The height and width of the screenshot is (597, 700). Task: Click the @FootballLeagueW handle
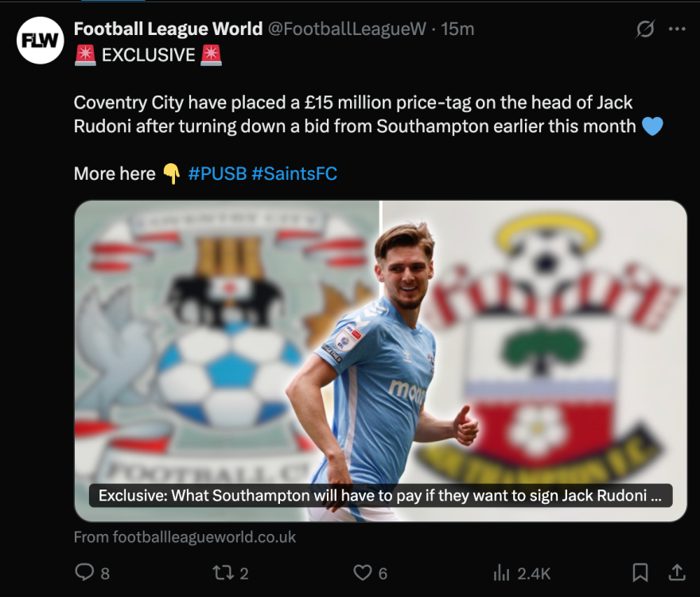(347, 29)
